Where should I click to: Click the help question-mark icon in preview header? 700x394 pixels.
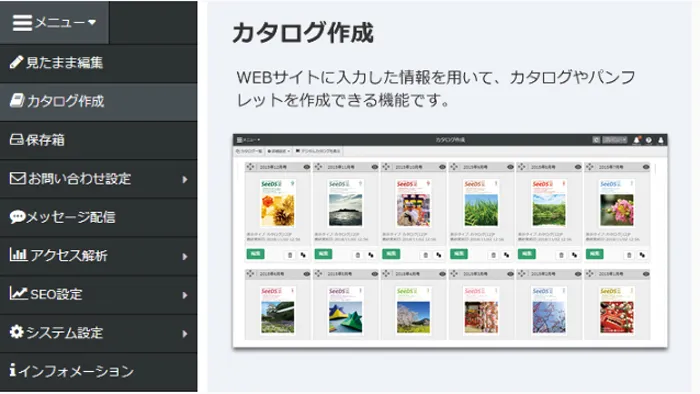649,140
